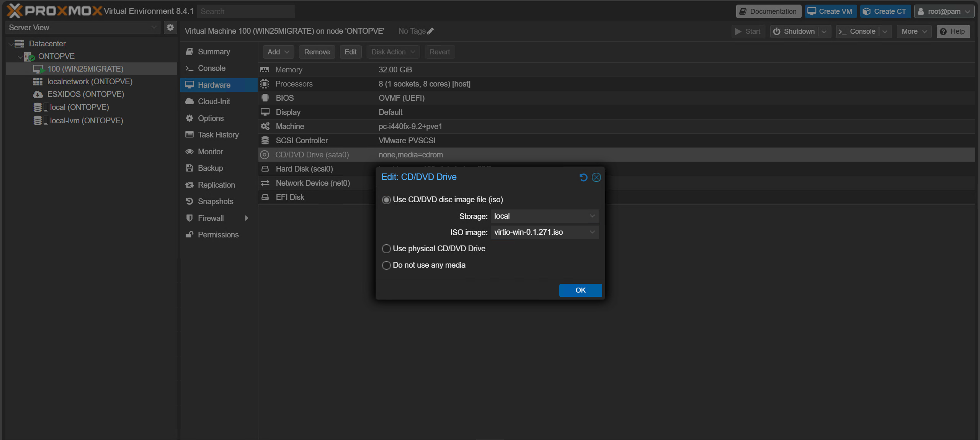Click the BIOS chip icon
This screenshot has width=980, height=440.
click(265, 98)
